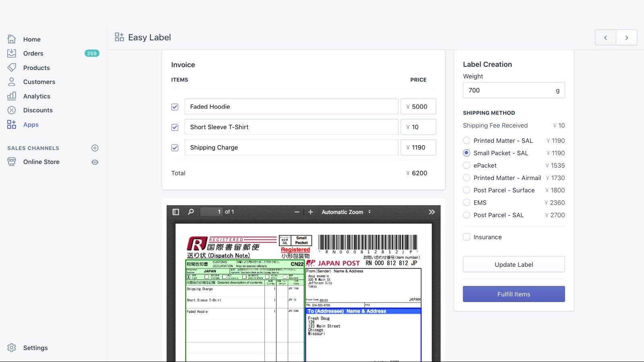
Task: Click the Weight input field
Action: coord(509,90)
